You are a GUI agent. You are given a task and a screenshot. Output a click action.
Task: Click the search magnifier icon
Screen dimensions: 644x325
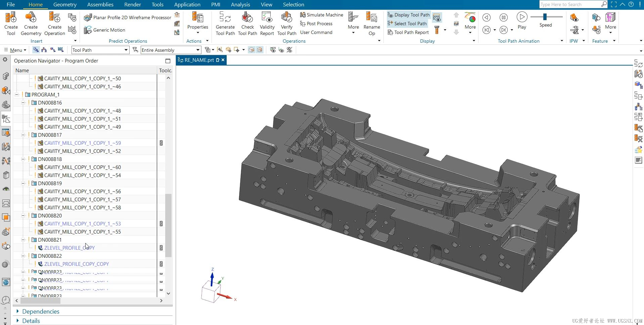(x=604, y=4)
